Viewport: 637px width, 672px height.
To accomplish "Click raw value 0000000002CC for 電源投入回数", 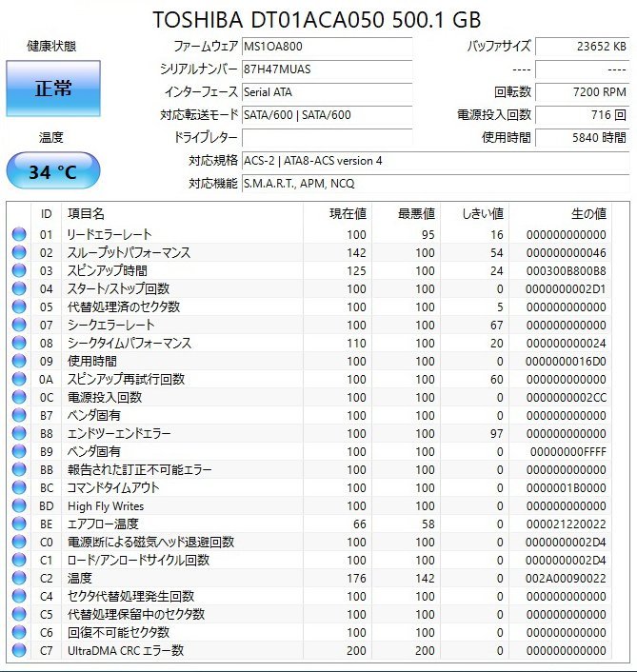I will (566, 398).
